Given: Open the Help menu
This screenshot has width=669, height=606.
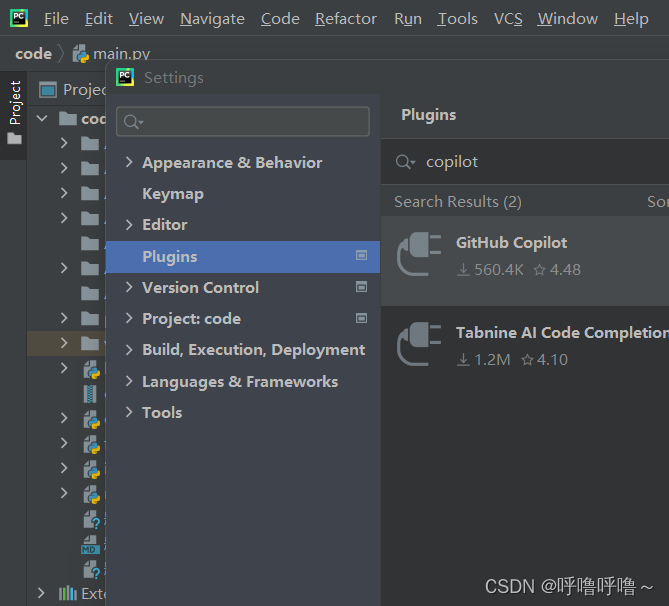Looking at the screenshot, I should pos(631,19).
